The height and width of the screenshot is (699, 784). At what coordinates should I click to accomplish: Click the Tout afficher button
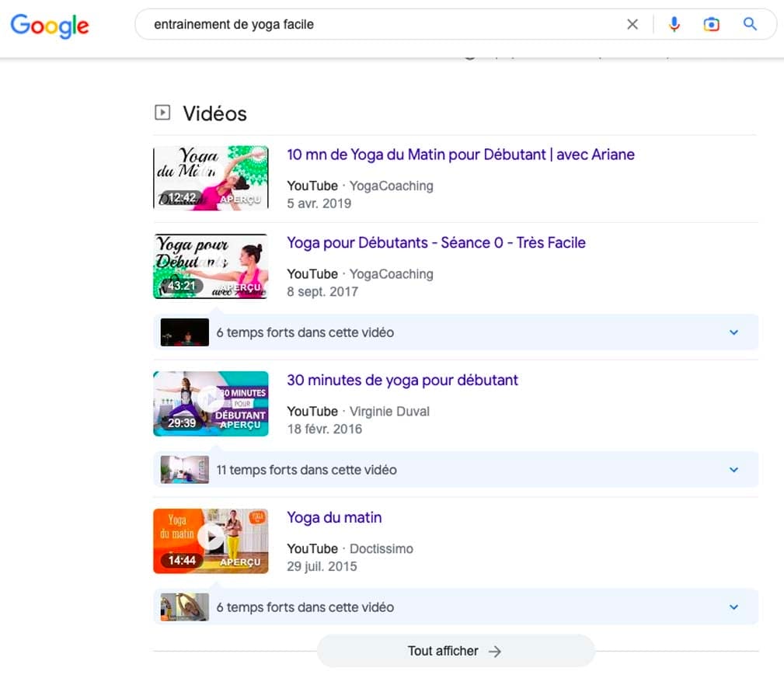click(455, 651)
